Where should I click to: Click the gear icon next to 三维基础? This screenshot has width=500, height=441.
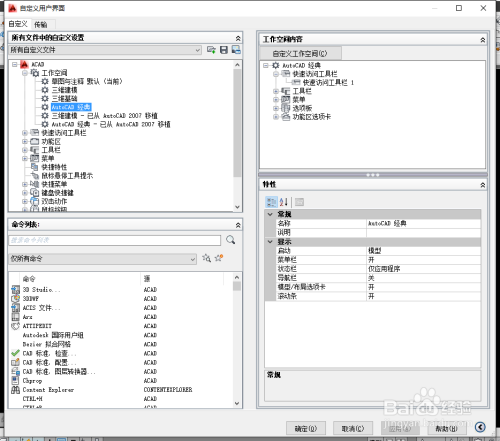[x=45, y=98]
